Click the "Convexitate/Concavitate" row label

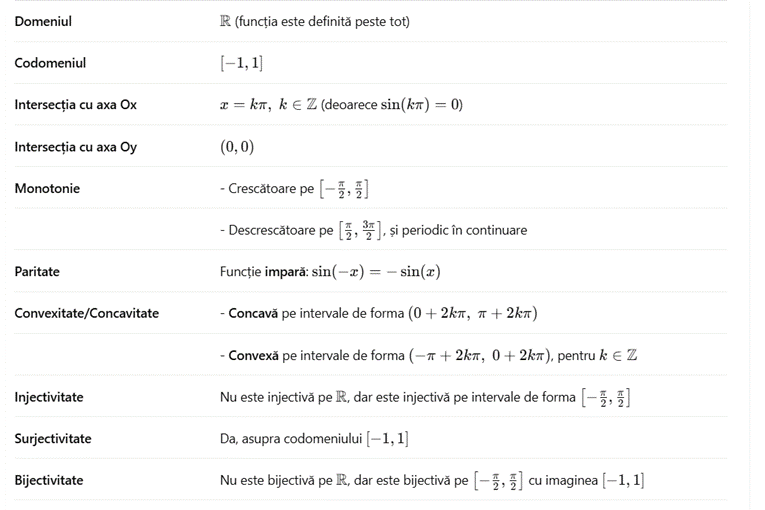(x=86, y=313)
